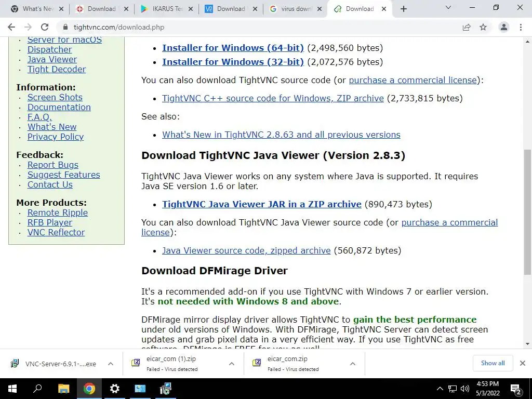Open the VNC Reflector link

click(56, 232)
